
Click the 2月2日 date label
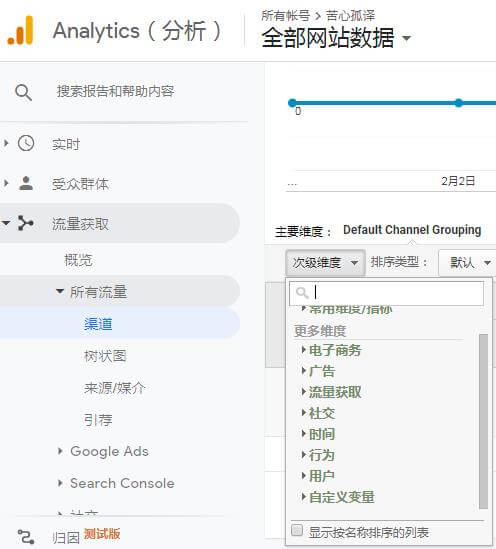pyautogui.click(x=458, y=181)
